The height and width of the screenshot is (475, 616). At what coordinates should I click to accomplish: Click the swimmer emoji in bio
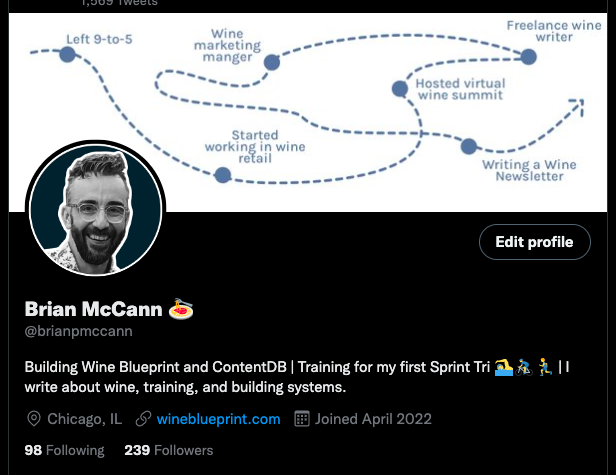(504, 367)
